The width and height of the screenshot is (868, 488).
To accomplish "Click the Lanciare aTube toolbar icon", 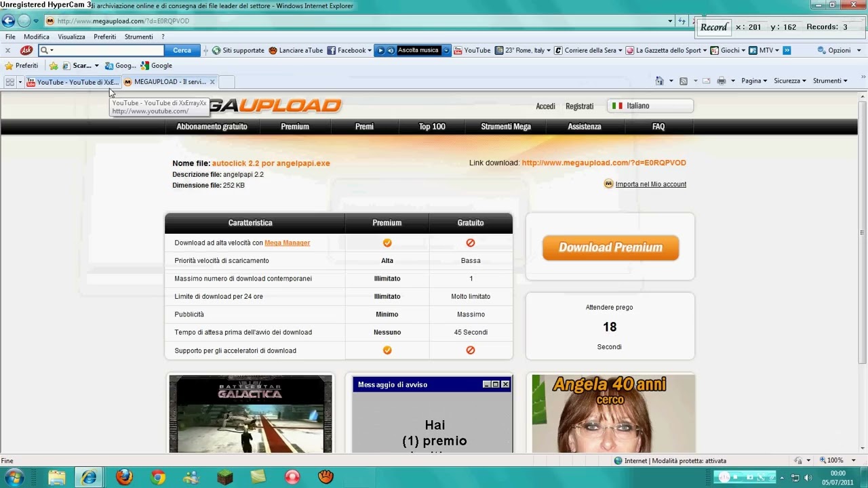I will [296, 50].
